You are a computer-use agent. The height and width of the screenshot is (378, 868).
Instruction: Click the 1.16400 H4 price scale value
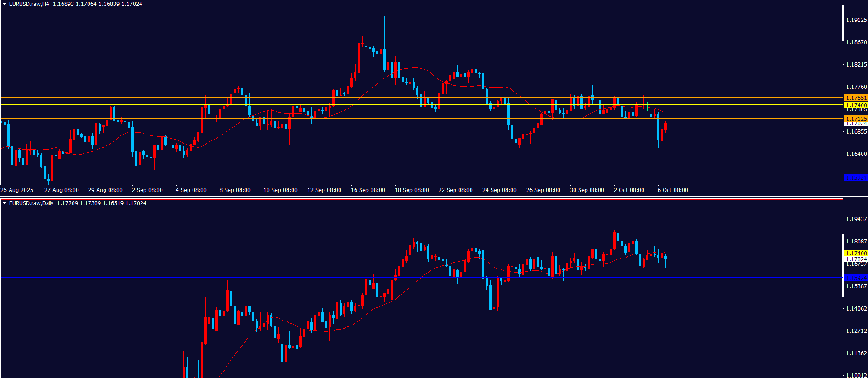(856, 154)
